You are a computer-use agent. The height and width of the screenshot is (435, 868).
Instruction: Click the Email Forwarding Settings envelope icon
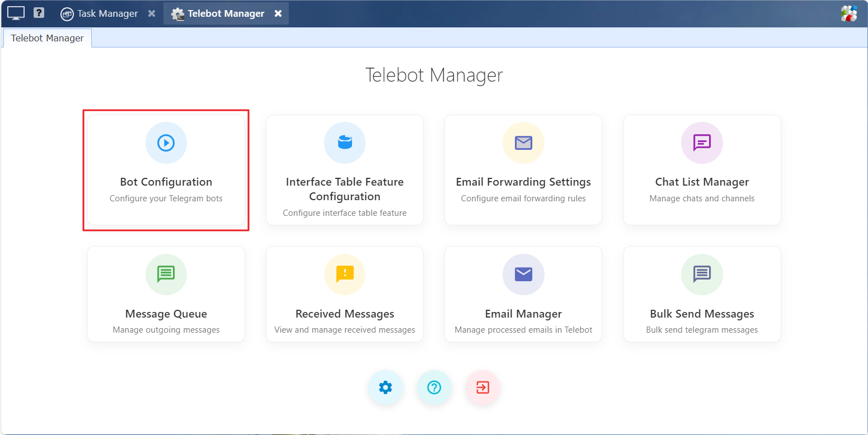[x=523, y=143]
